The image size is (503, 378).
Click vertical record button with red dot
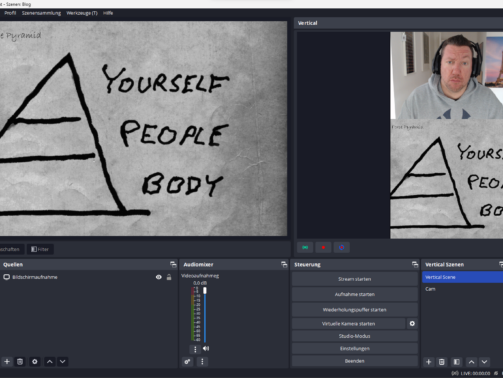click(x=323, y=247)
